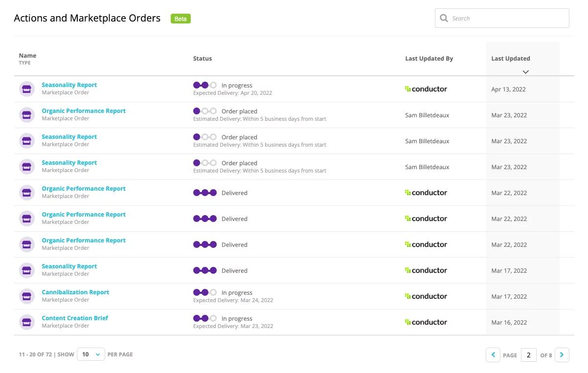Click Conductor logo in the Mar 16 row
This screenshot has height=373, width=588.
point(426,322)
